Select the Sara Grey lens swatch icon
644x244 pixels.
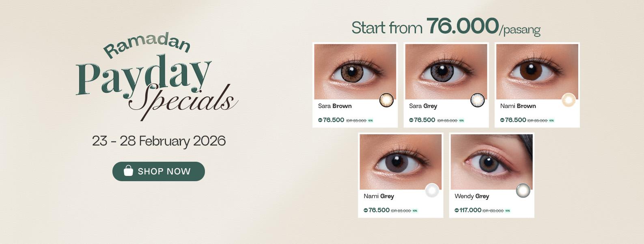point(478,100)
